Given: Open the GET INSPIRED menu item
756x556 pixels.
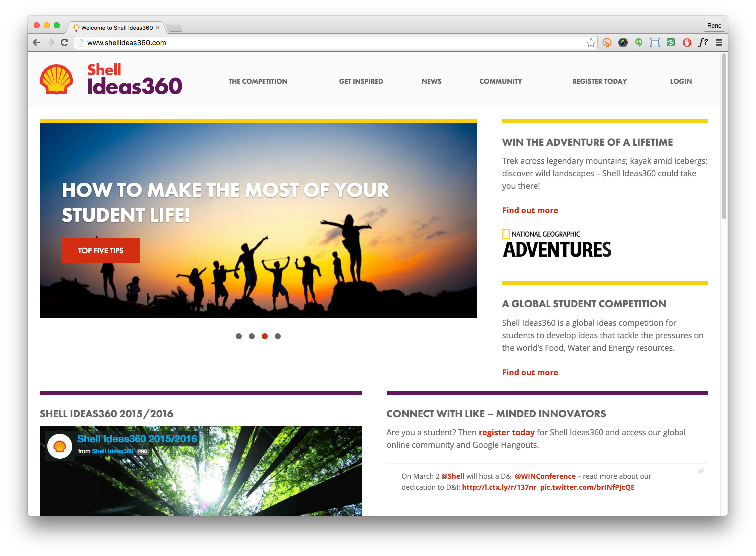Looking at the screenshot, I should tap(361, 81).
